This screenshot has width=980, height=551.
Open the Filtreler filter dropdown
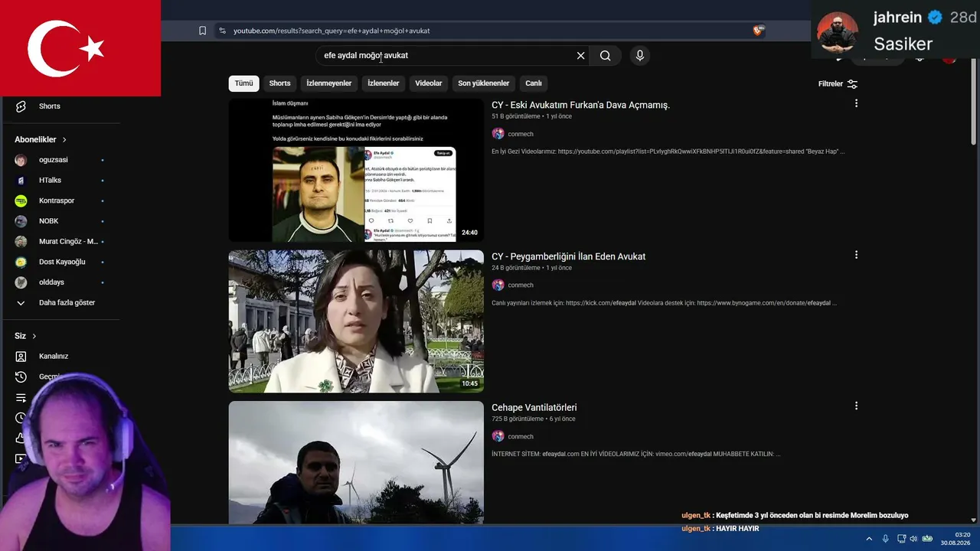click(x=838, y=84)
